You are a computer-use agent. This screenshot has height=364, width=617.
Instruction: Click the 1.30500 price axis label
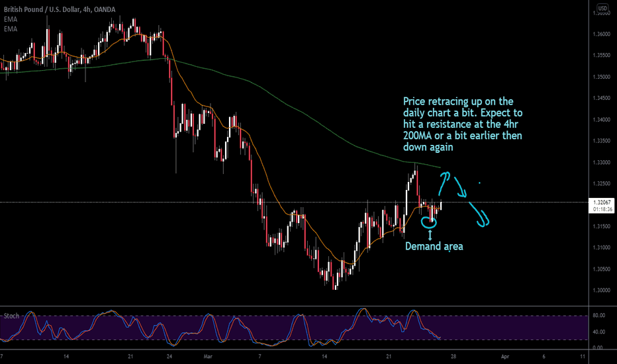[601, 269]
